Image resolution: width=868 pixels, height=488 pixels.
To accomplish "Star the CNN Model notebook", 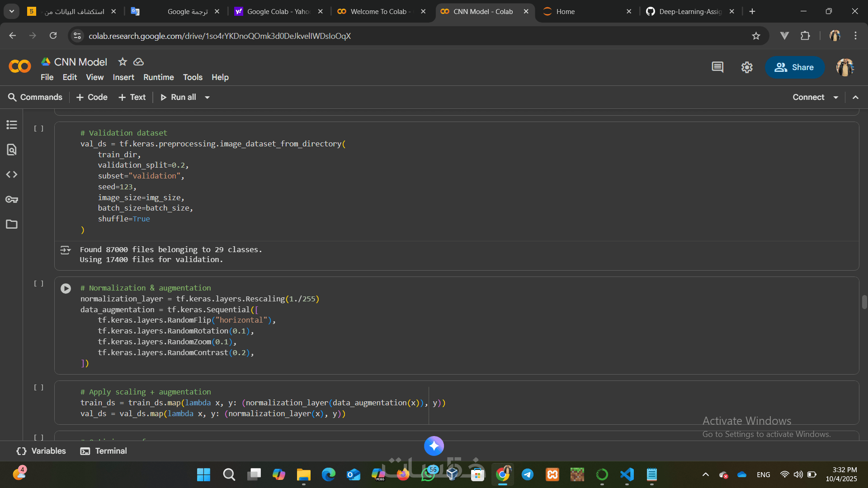I will point(122,61).
